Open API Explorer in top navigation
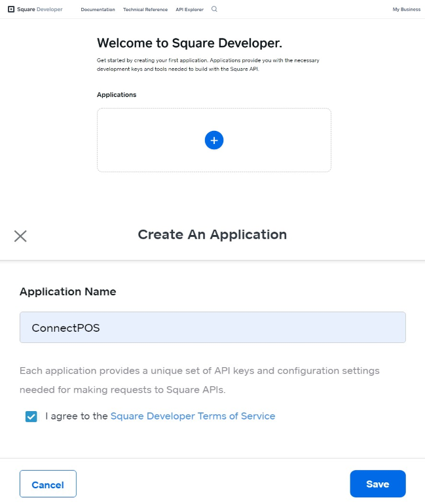Screen dimensions: 425x504 pos(189,10)
